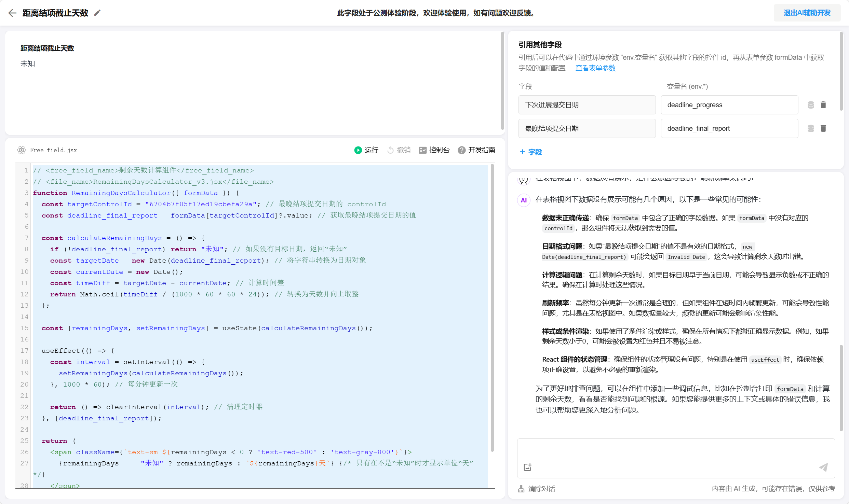Click the React gear icon next to Free_field.jsx
849x504 pixels.
[21, 150]
